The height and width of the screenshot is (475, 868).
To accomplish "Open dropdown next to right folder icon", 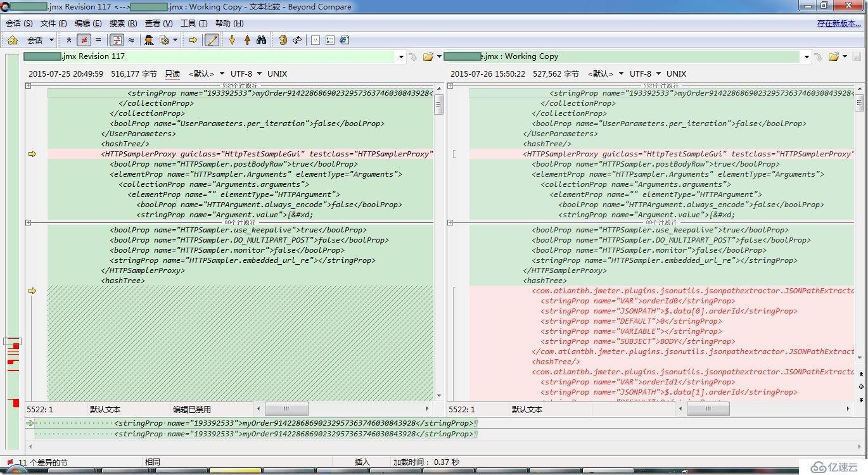I will coord(845,57).
